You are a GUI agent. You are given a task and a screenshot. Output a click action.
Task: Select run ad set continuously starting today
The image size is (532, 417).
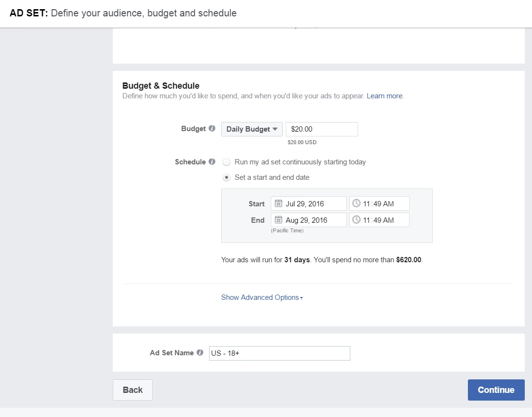tap(226, 162)
